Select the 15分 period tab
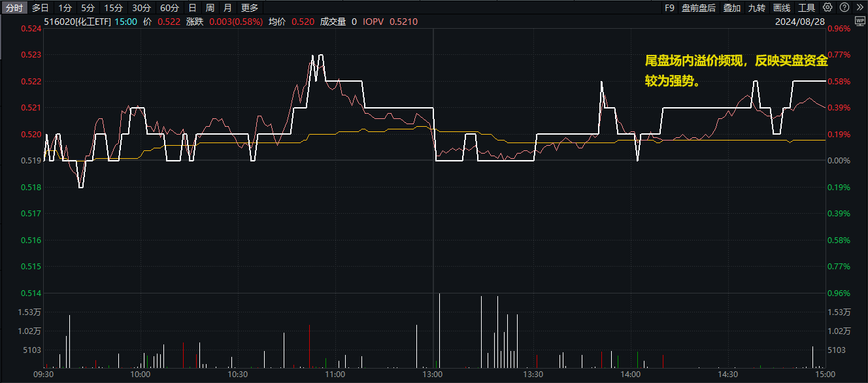The image size is (868, 383). click(x=114, y=8)
